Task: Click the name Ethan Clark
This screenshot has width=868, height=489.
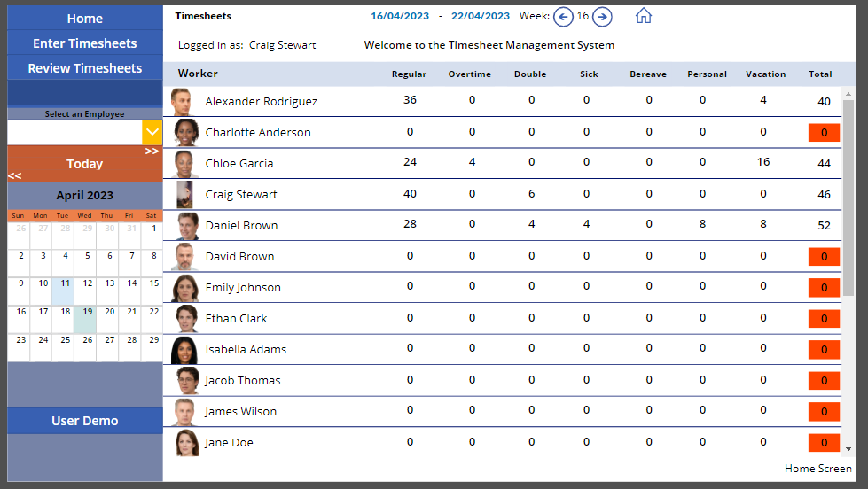Action: pyautogui.click(x=237, y=319)
